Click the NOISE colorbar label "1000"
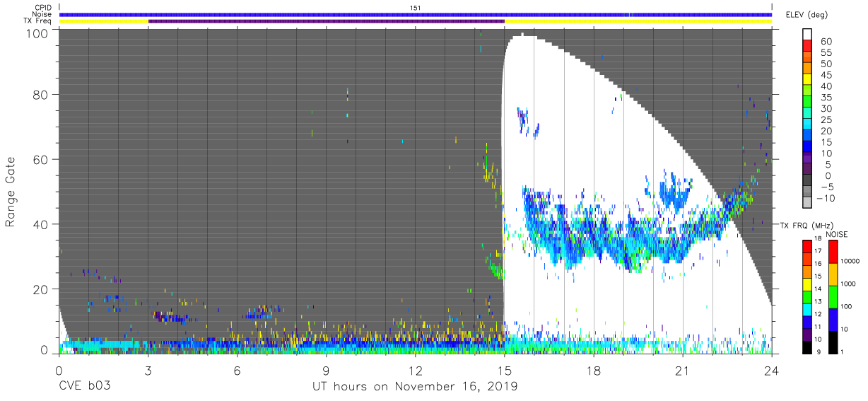 pos(848,285)
